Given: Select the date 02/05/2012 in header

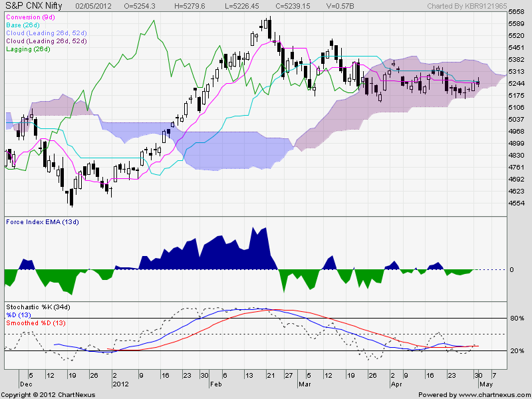Looking at the screenshot, I should click(x=92, y=6).
